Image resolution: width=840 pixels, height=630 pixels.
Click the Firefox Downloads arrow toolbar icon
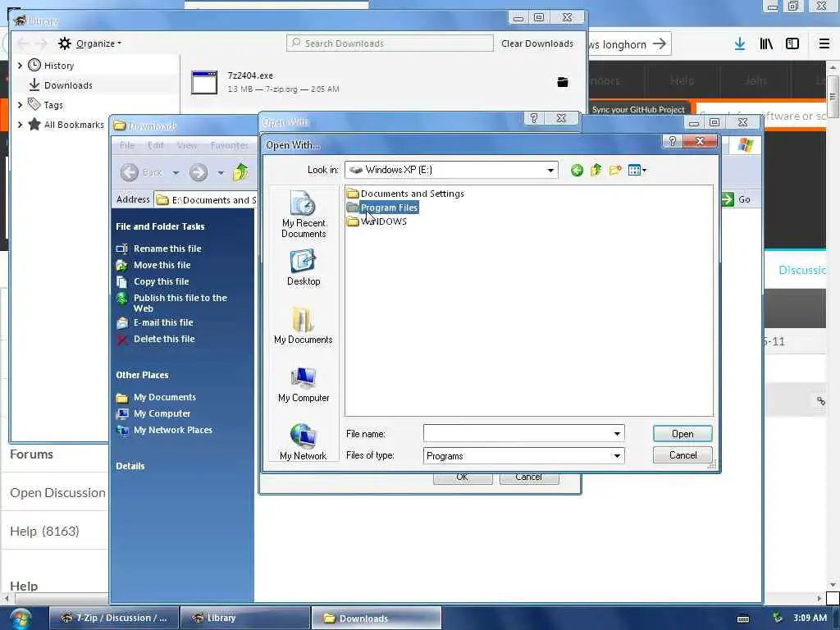click(x=739, y=44)
